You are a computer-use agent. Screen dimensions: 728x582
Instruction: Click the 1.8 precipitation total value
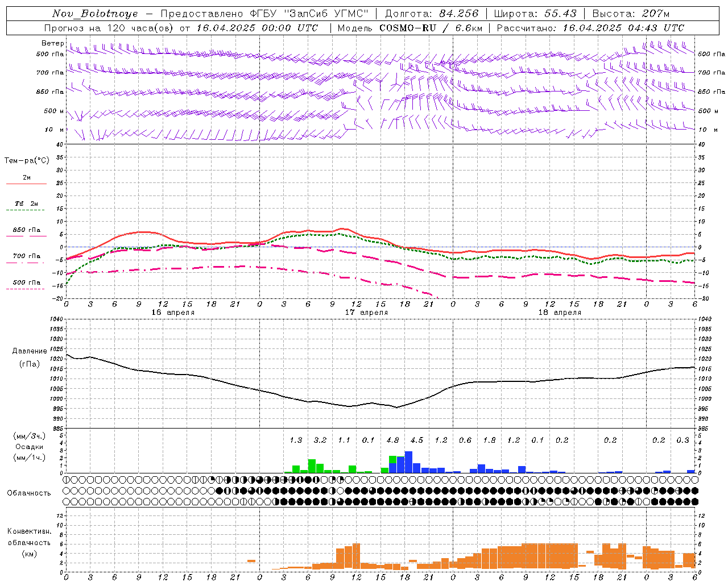(489, 440)
